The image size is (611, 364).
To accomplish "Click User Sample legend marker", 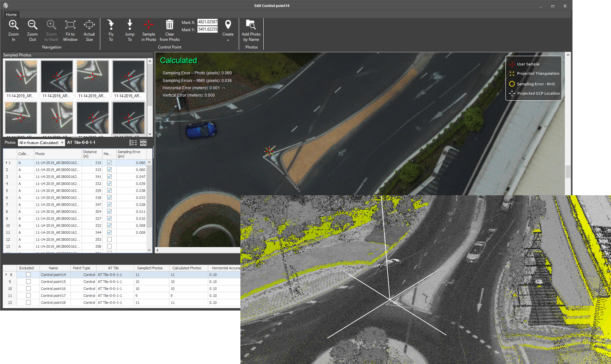I will pyautogui.click(x=512, y=64).
